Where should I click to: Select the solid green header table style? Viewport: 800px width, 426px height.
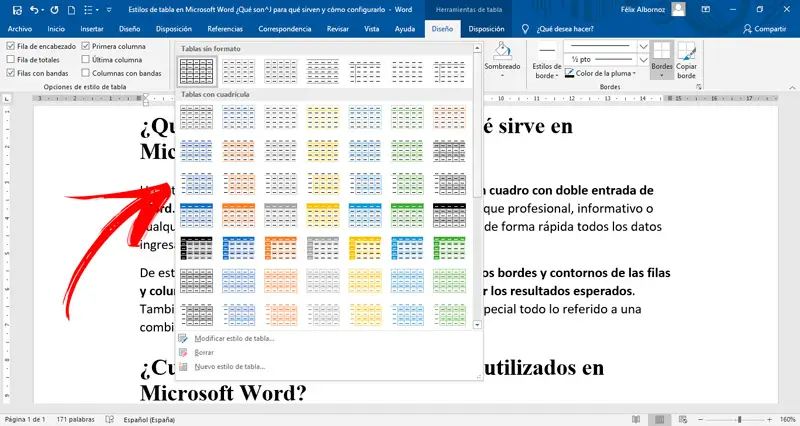(407, 215)
